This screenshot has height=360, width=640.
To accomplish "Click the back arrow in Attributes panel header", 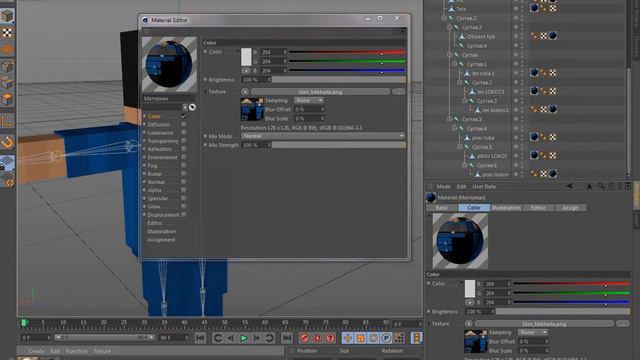I will (569, 187).
